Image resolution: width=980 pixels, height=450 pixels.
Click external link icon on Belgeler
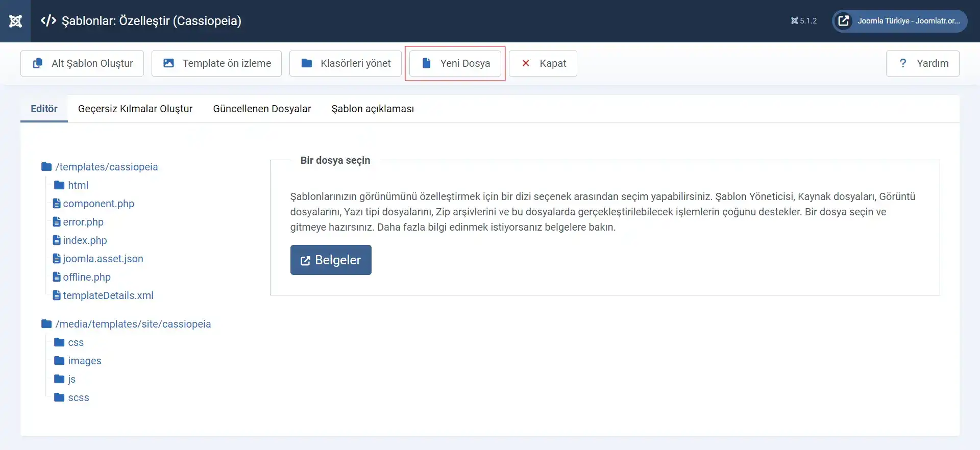click(x=305, y=261)
